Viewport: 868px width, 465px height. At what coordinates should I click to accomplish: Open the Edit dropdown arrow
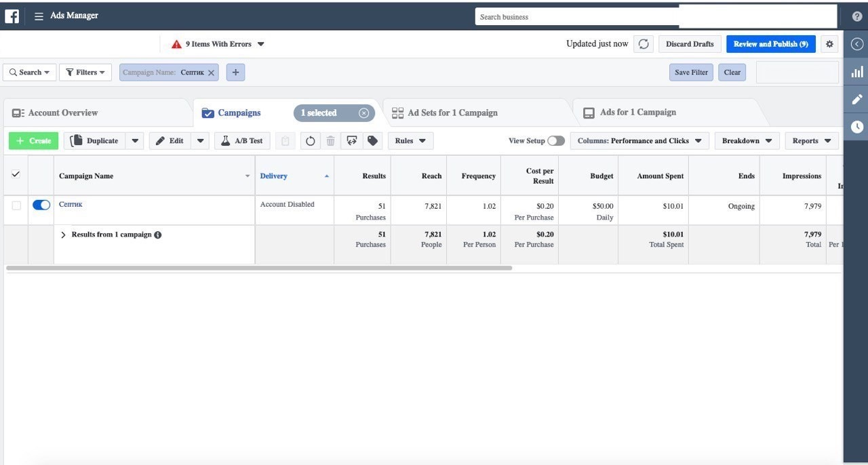coord(200,141)
